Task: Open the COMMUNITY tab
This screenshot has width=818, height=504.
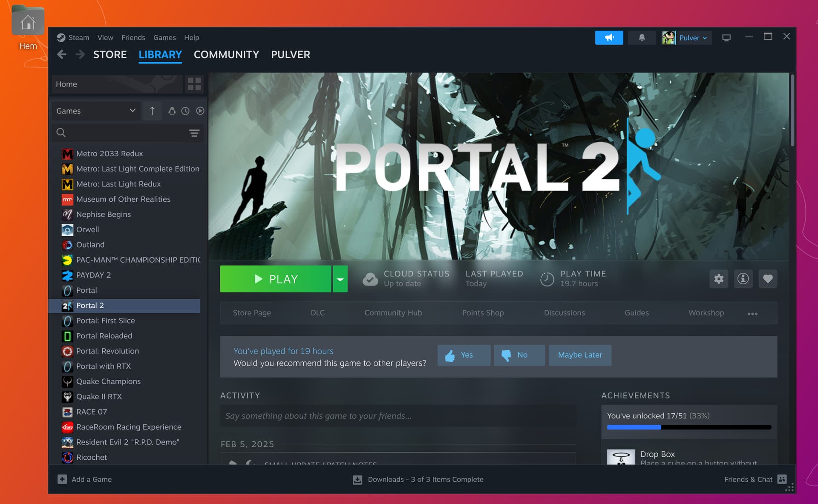Action: coord(226,54)
